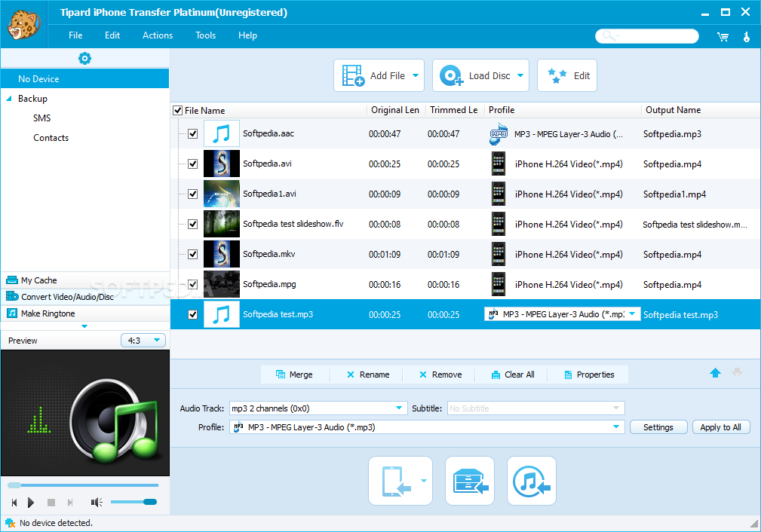
Task: Uncheck the Softpedia.mpg checkbox
Action: 192,284
